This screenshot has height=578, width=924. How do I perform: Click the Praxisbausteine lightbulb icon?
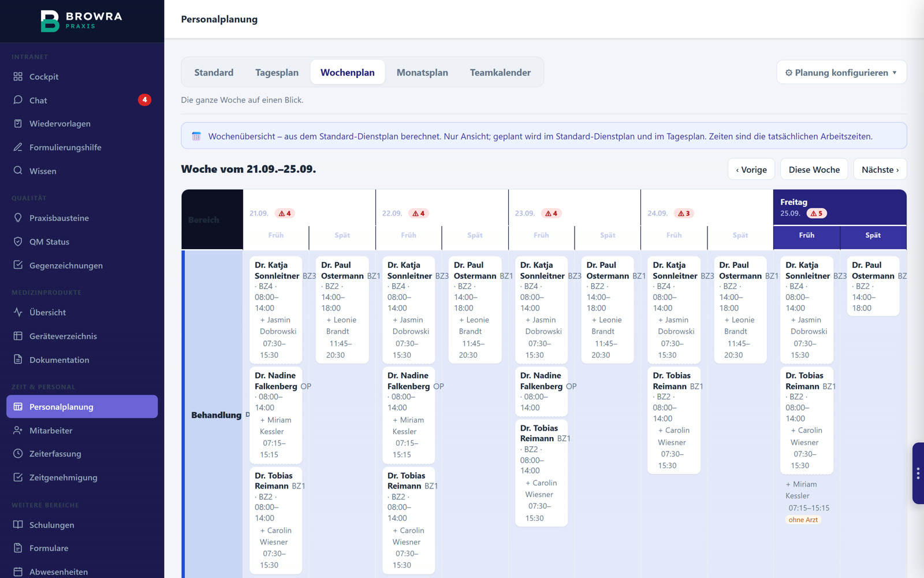18,218
